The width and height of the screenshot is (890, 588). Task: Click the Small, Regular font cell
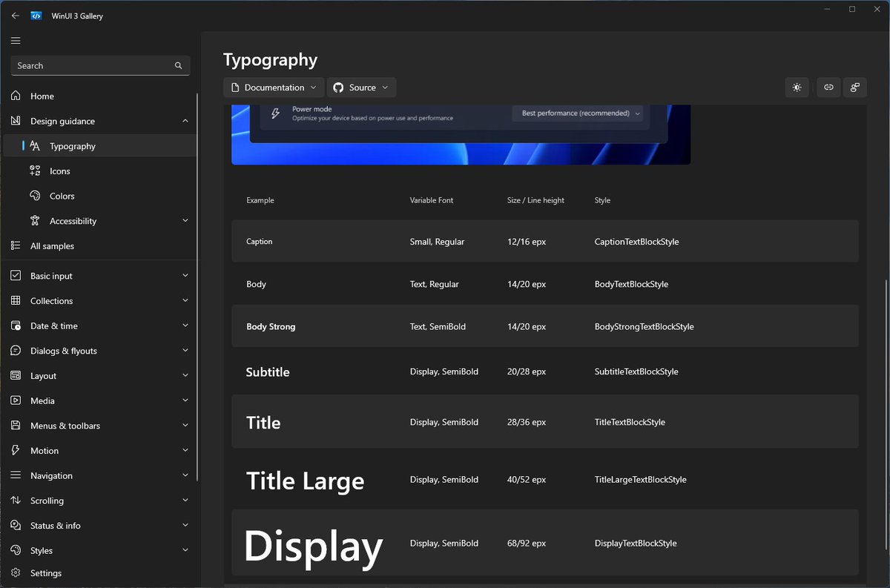[x=437, y=242]
